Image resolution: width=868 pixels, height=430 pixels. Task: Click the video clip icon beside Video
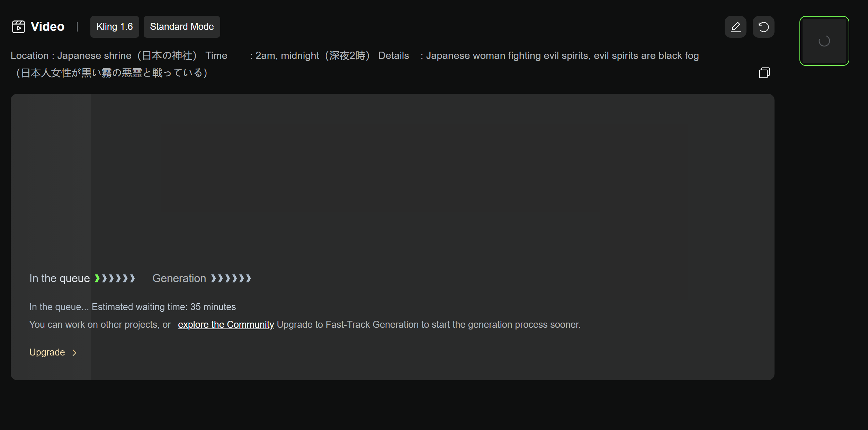[x=18, y=27]
